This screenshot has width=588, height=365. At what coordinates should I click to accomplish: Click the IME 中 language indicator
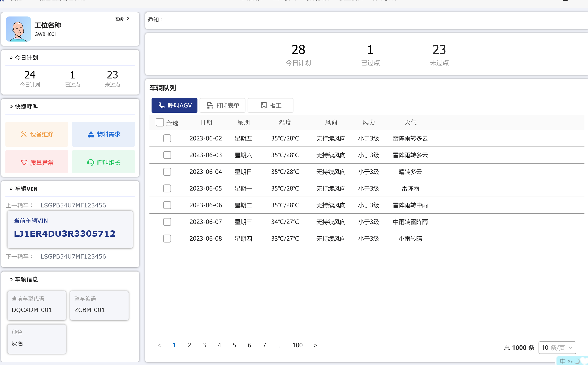tap(563, 361)
